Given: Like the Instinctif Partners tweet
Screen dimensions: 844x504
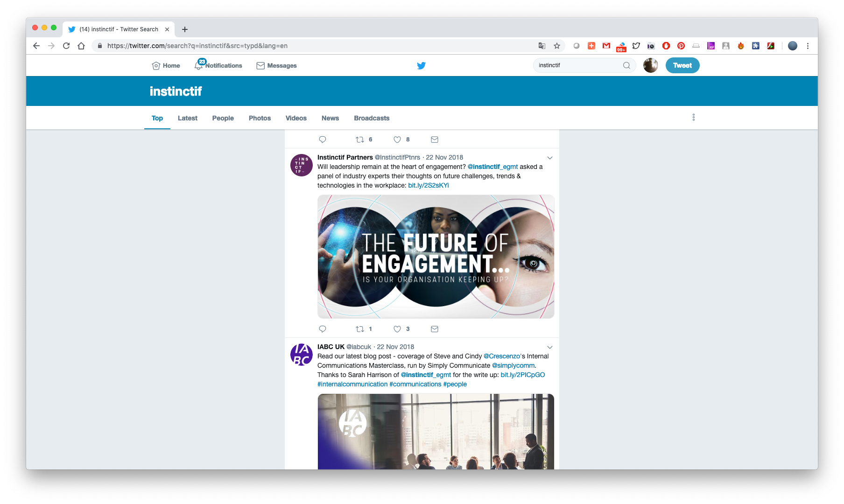Looking at the screenshot, I should tap(397, 329).
